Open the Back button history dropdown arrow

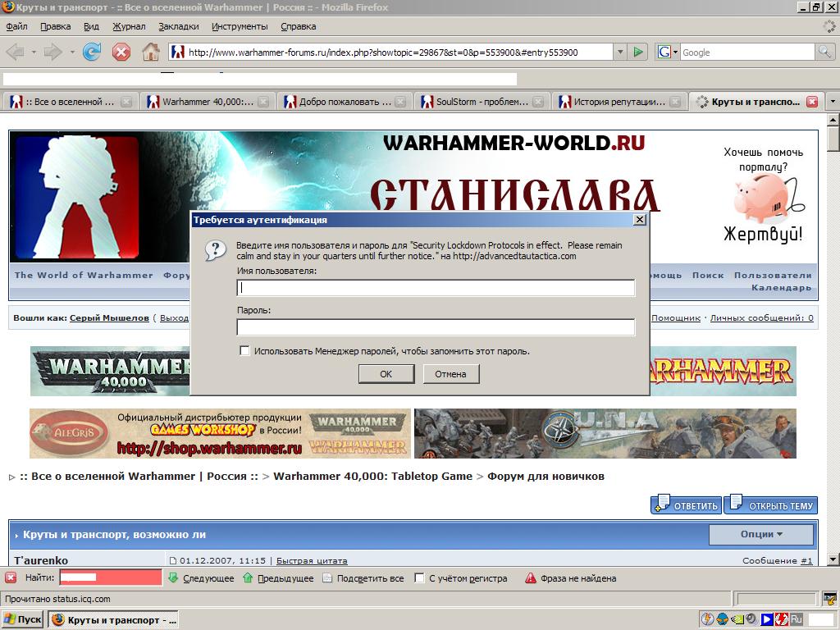point(33,52)
